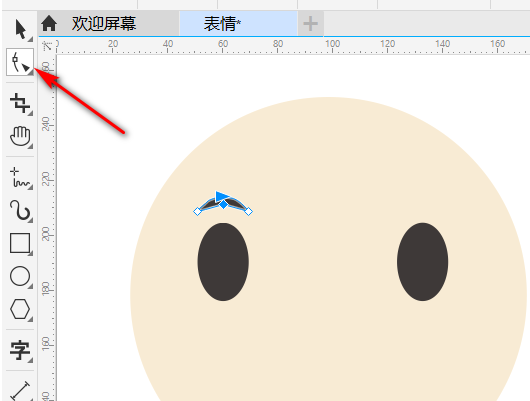Choose the Ellipse tool
This screenshot has height=401, width=530.
(20, 276)
